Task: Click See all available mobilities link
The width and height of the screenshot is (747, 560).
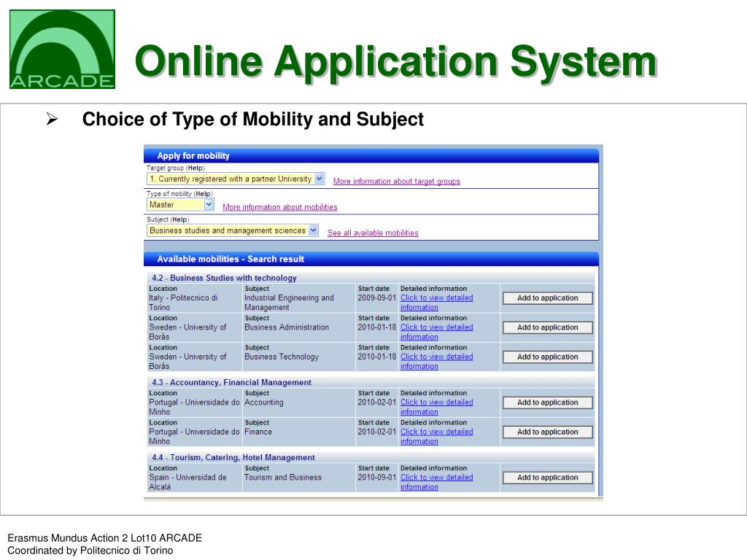Action: pyautogui.click(x=373, y=233)
